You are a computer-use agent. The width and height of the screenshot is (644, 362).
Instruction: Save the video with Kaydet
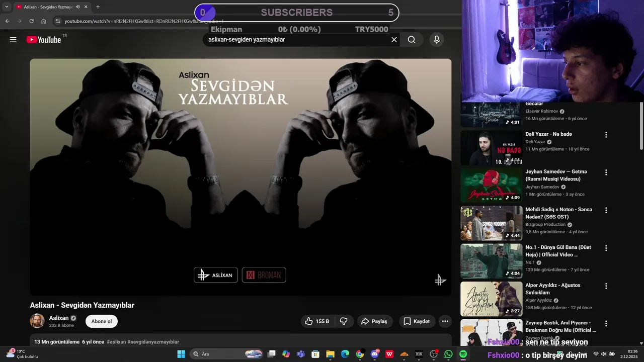(417, 321)
